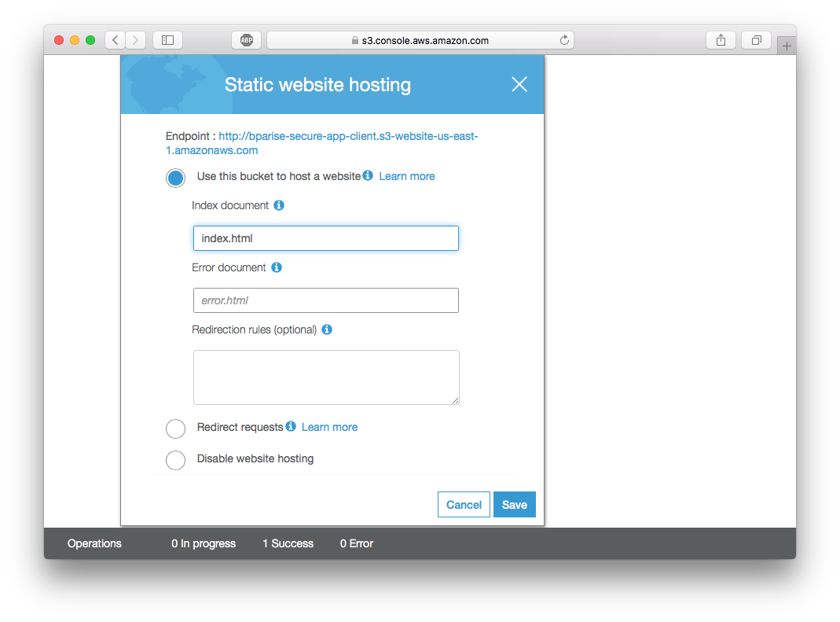Screen dimensions: 840x622
Task: Open the Safari share menu
Action: pyautogui.click(x=721, y=40)
